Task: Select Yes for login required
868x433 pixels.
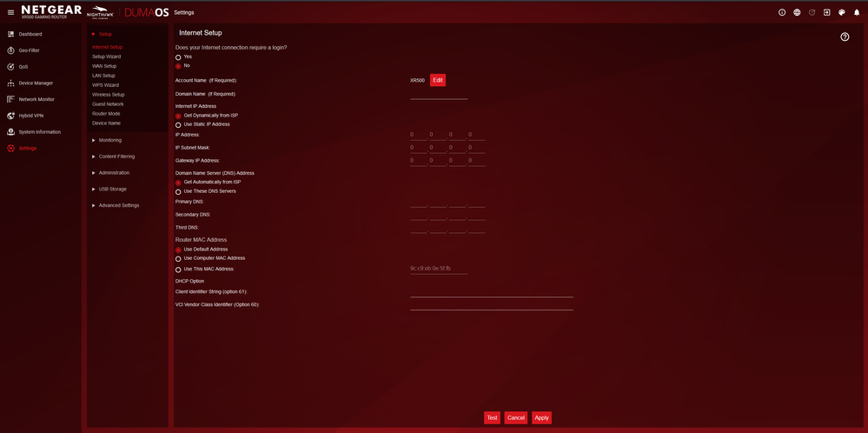Action: tap(178, 57)
